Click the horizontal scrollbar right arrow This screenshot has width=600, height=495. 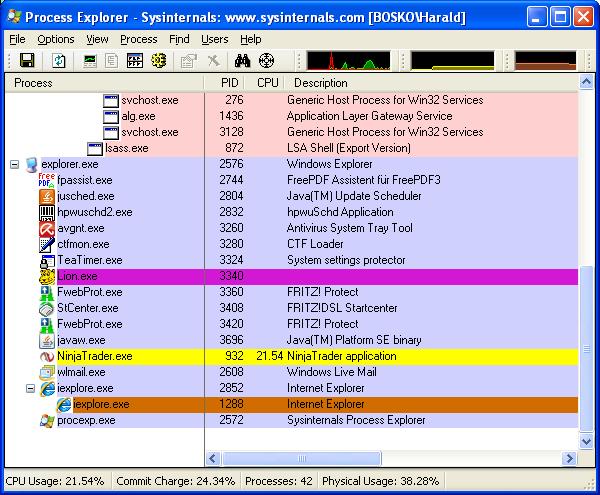569,458
